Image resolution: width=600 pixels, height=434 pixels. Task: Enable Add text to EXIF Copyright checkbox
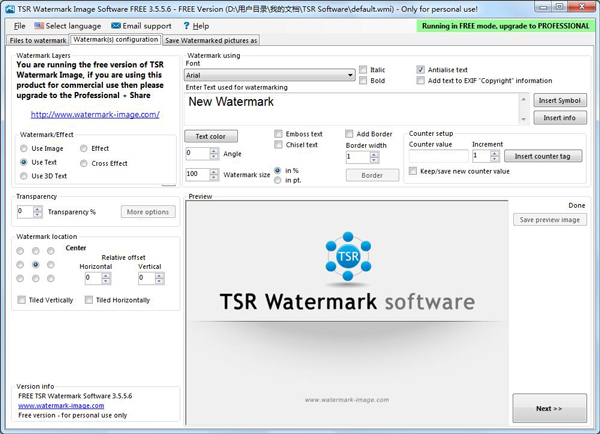click(421, 80)
